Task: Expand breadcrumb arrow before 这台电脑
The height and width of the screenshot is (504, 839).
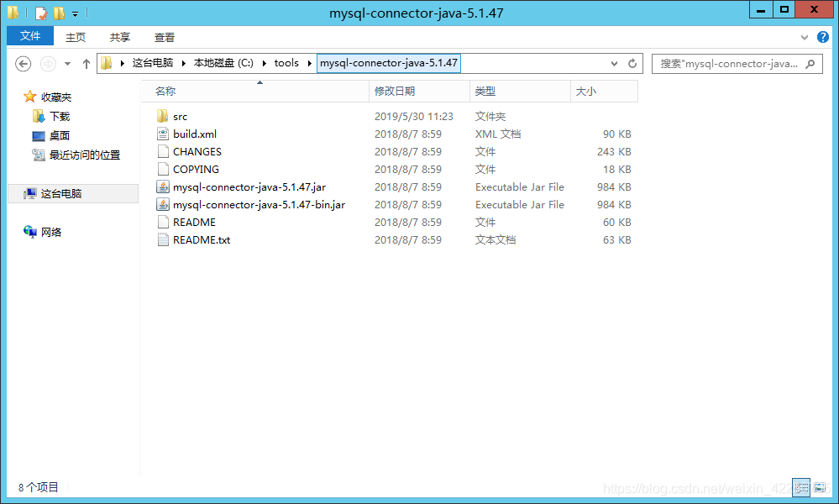Action: tap(122, 63)
